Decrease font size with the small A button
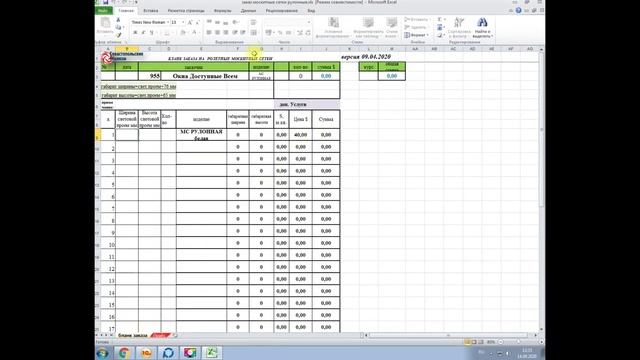 click(198, 22)
